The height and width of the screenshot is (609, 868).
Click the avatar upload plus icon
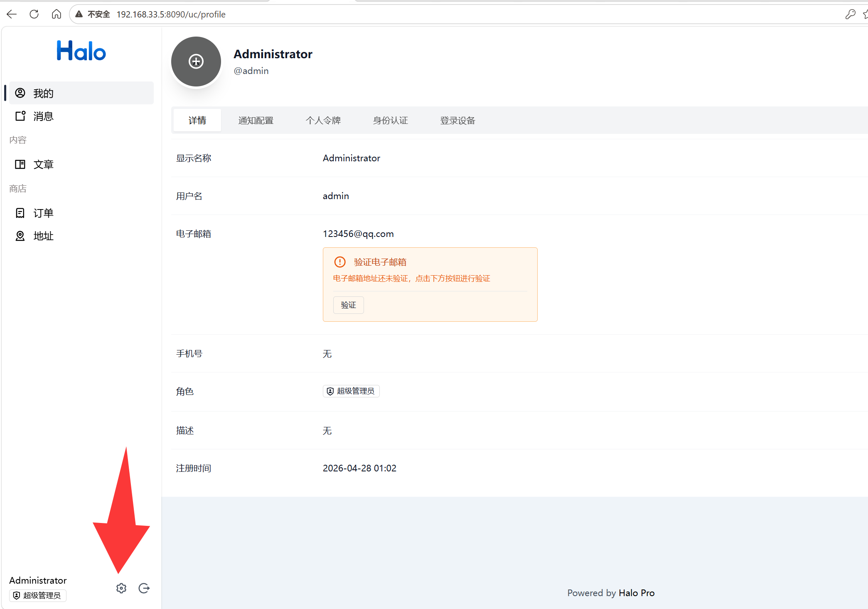[196, 62]
